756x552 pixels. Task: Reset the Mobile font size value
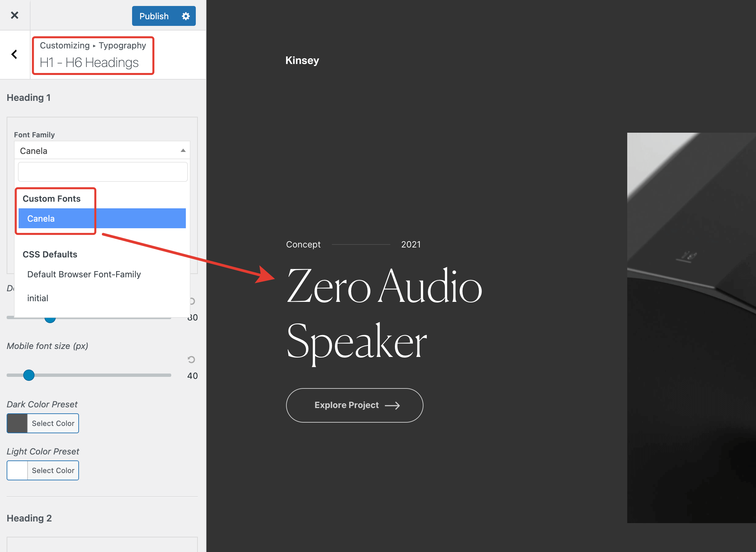(x=191, y=360)
